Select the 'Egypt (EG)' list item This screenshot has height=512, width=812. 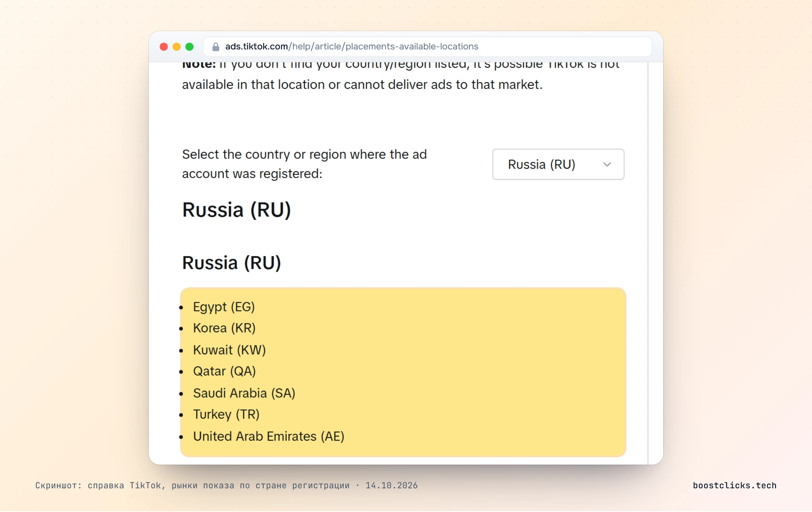[x=224, y=307]
